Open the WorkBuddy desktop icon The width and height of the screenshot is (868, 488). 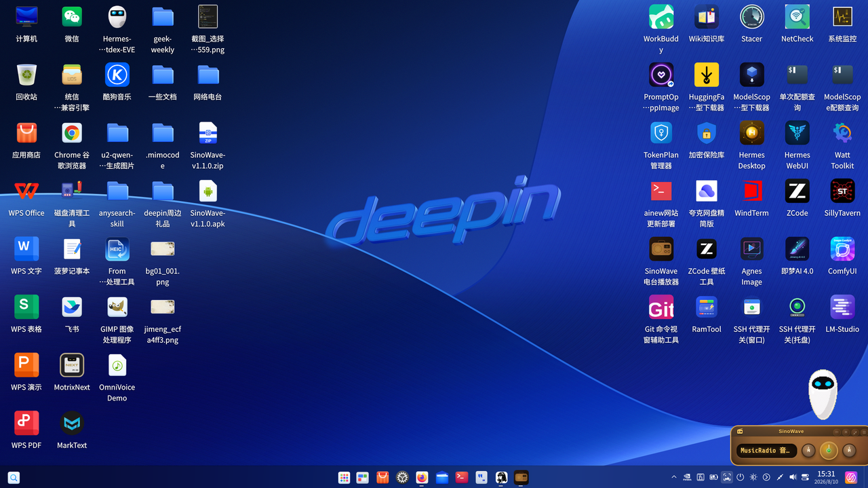click(661, 17)
